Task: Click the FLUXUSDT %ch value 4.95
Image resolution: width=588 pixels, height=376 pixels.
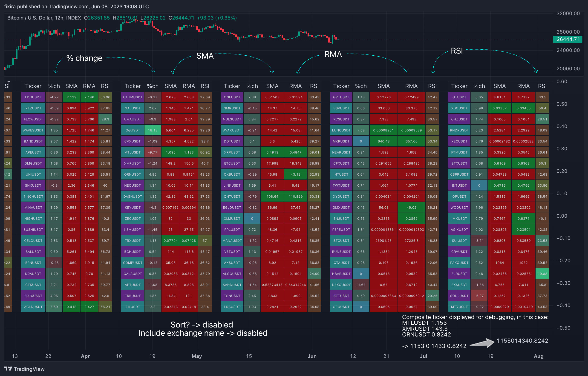Action: (x=54, y=296)
